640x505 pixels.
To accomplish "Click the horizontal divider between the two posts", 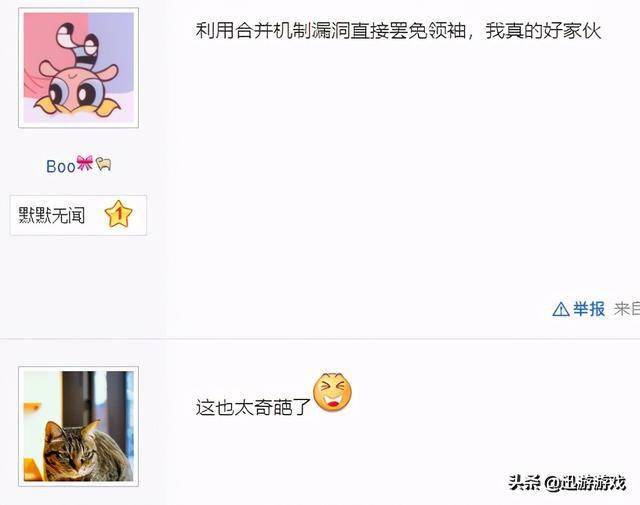I will click(320, 338).
